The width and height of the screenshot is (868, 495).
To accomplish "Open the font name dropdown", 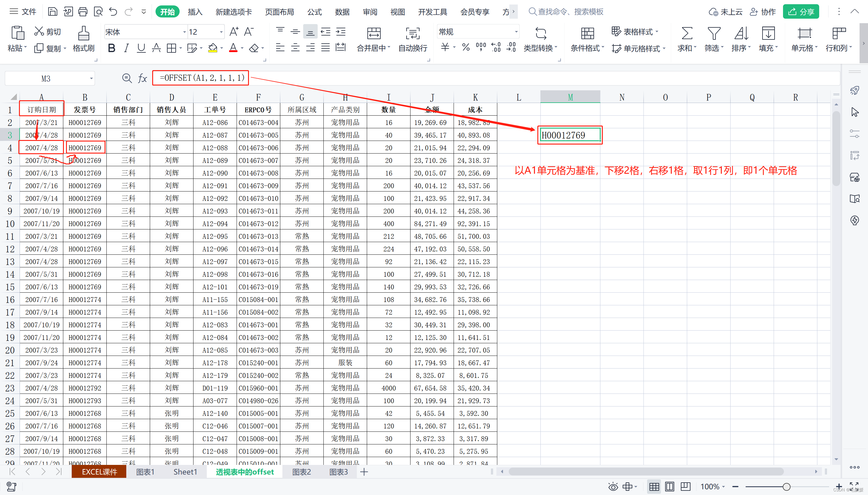I will point(184,32).
